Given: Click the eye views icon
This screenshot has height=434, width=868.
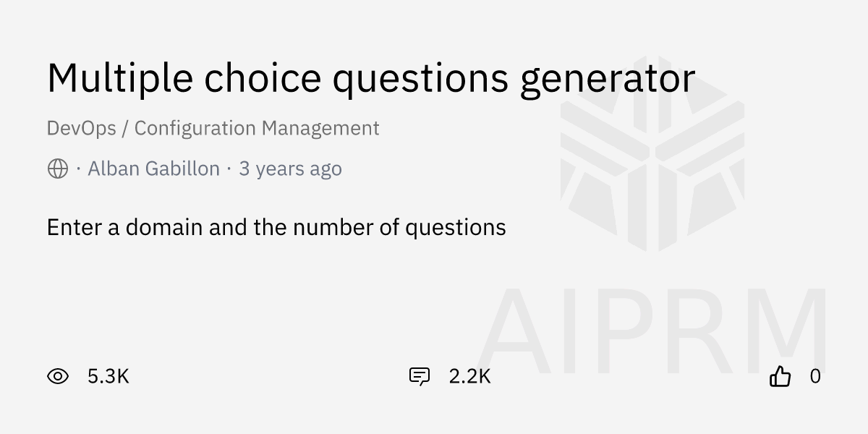Looking at the screenshot, I should tap(58, 376).
